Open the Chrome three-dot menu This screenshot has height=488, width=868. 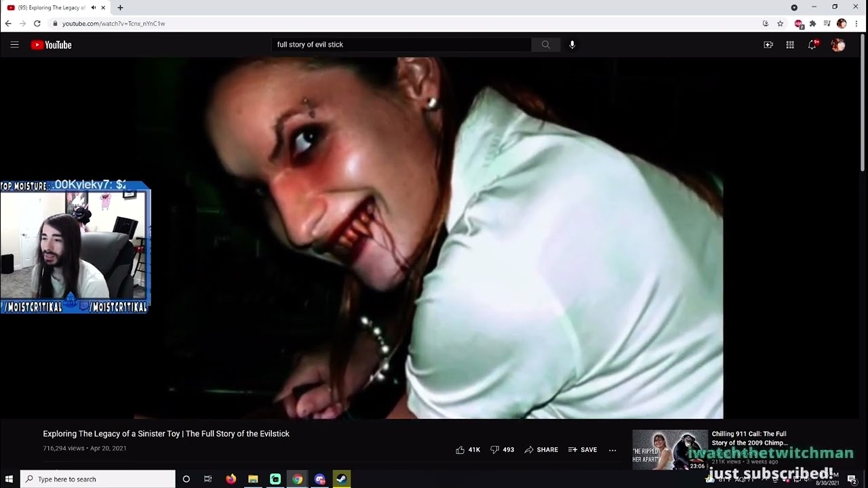pyautogui.click(x=856, y=24)
